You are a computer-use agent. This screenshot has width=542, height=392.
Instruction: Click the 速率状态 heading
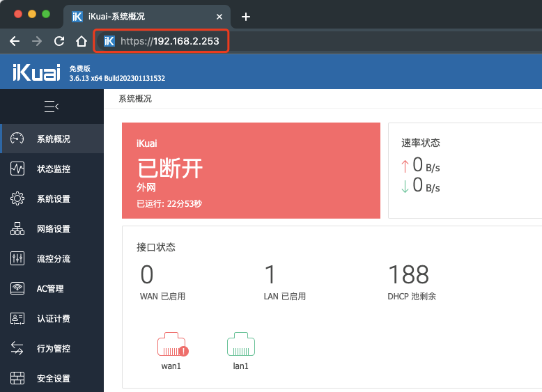[420, 143]
